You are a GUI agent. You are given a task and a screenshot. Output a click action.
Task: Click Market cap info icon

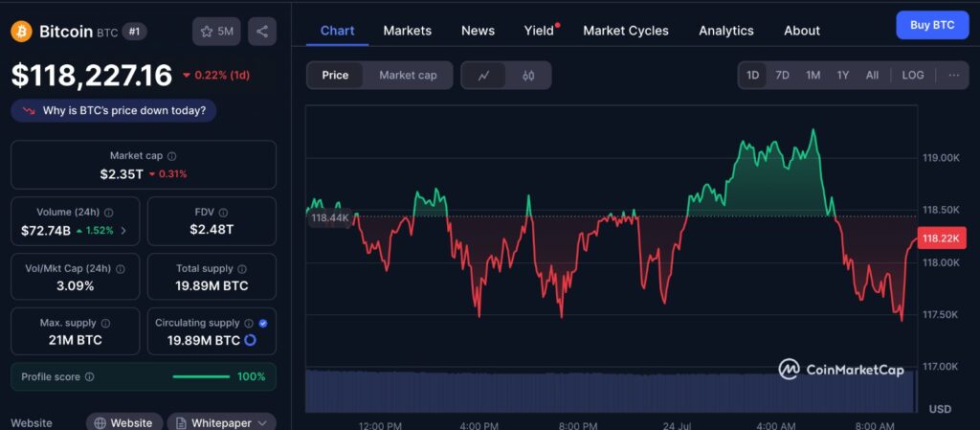click(172, 156)
